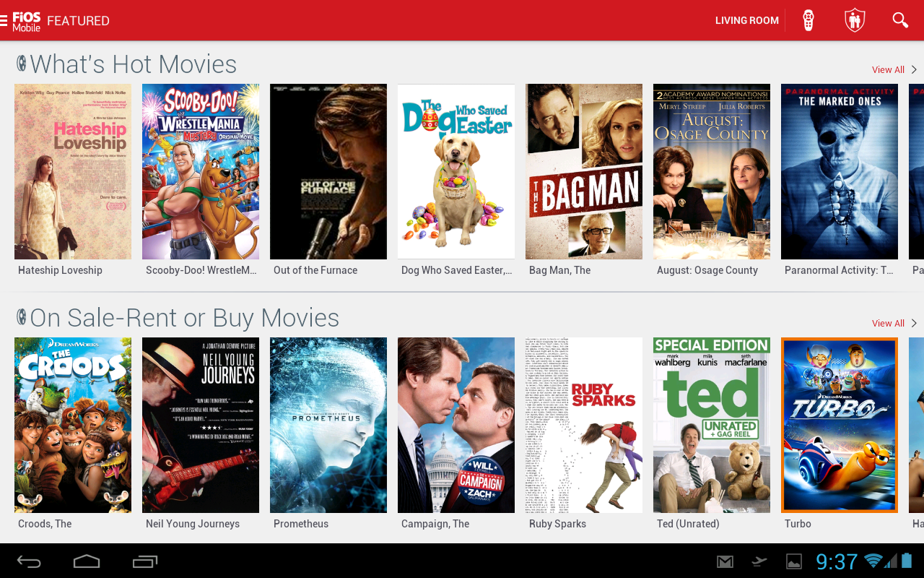Viewport: 924px width, 578px height.
Task: Open The Dog Who Saved Easter poster
Action: point(456,171)
